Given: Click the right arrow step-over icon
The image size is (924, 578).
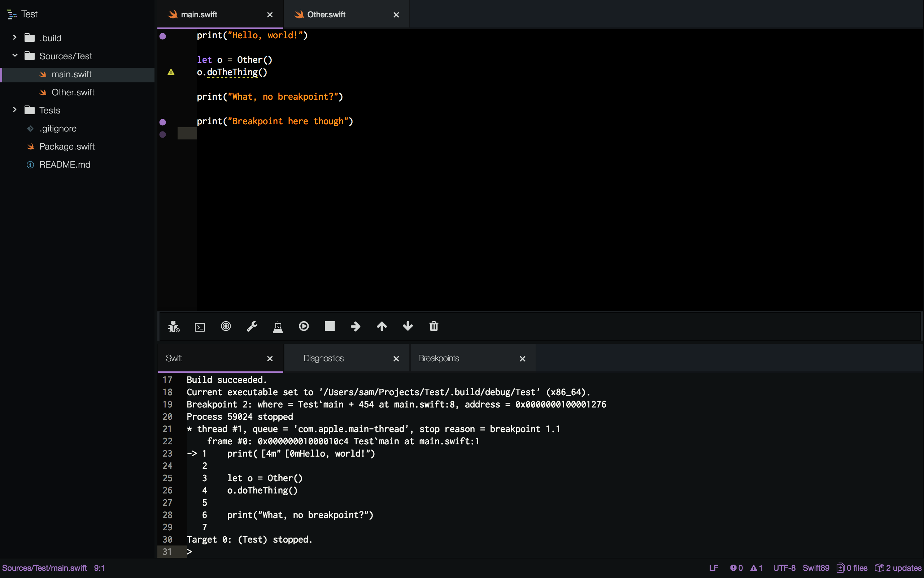Looking at the screenshot, I should click(x=356, y=327).
